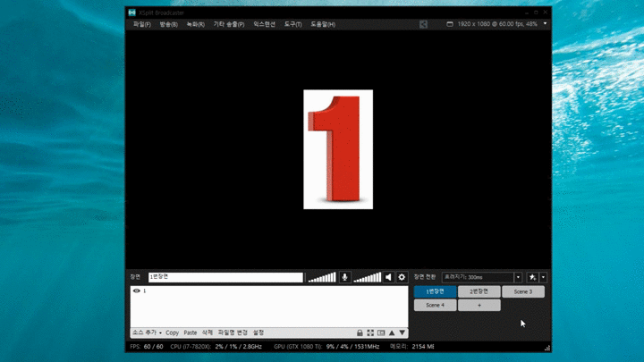
Task: Move source up with the up arrow
Action: pos(392,333)
